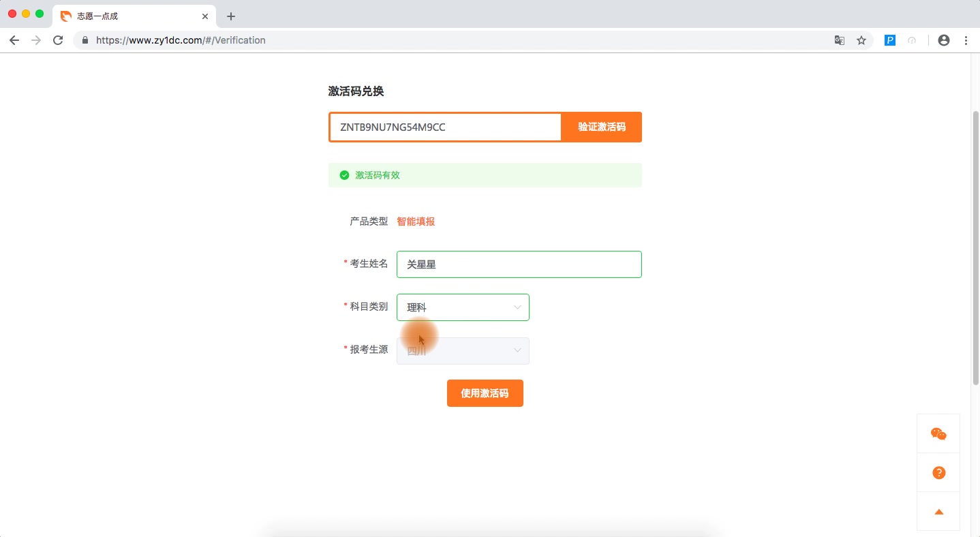Click the WeChat floating icon

(x=938, y=434)
